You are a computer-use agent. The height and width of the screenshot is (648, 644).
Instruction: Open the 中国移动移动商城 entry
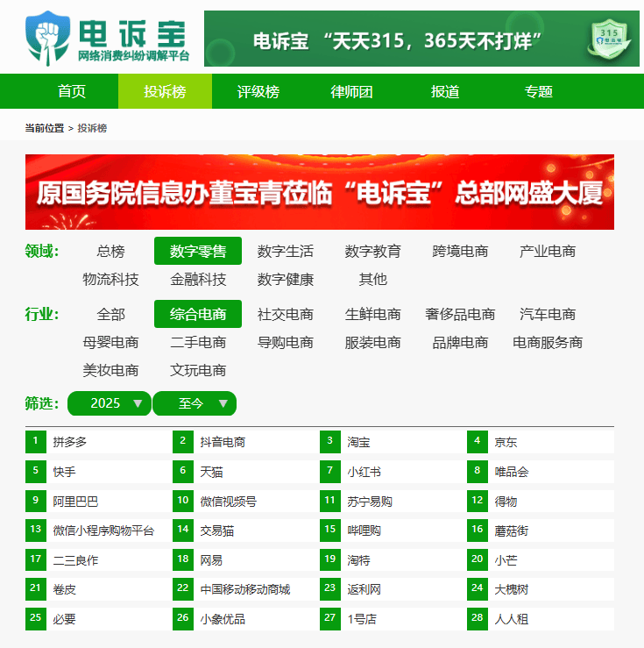click(244, 589)
